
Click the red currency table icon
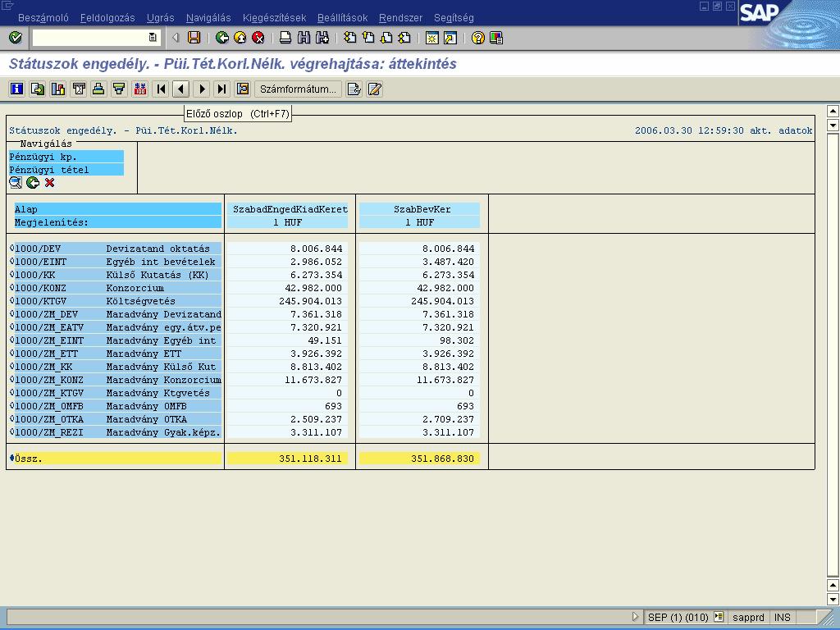[x=139, y=89]
